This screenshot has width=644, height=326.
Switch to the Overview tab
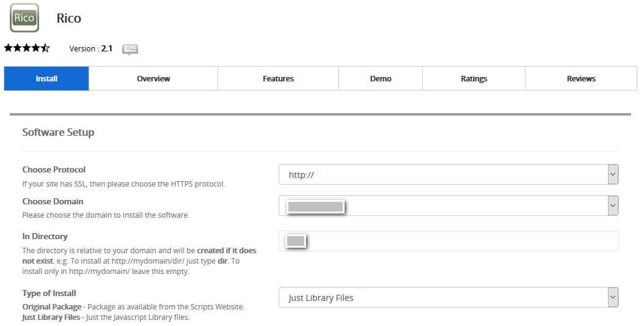[x=153, y=78]
